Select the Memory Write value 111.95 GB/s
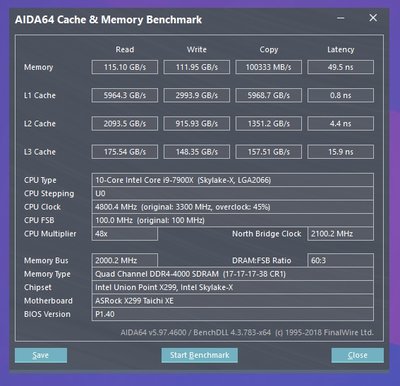Screen dimensions: 400x386 (197, 67)
